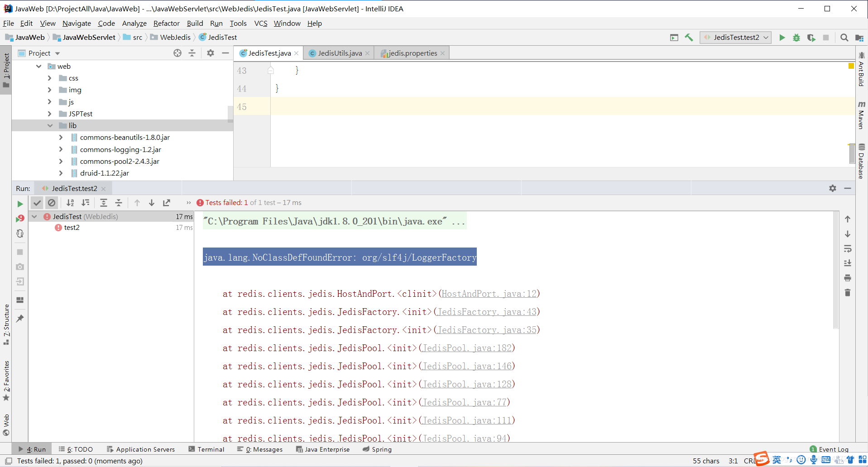Open JedisPool.java:182 link

467,348
